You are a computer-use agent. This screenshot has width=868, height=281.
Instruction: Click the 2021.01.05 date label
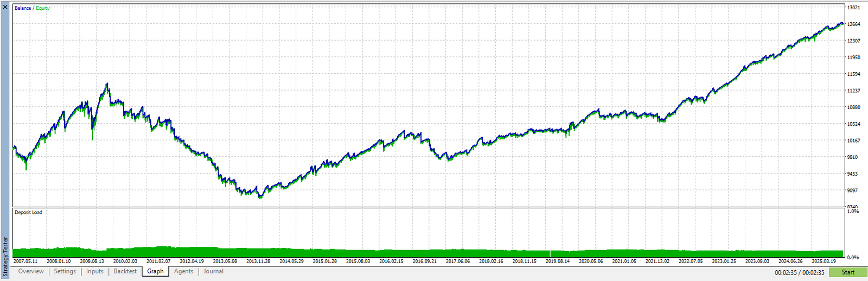click(x=624, y=261)
